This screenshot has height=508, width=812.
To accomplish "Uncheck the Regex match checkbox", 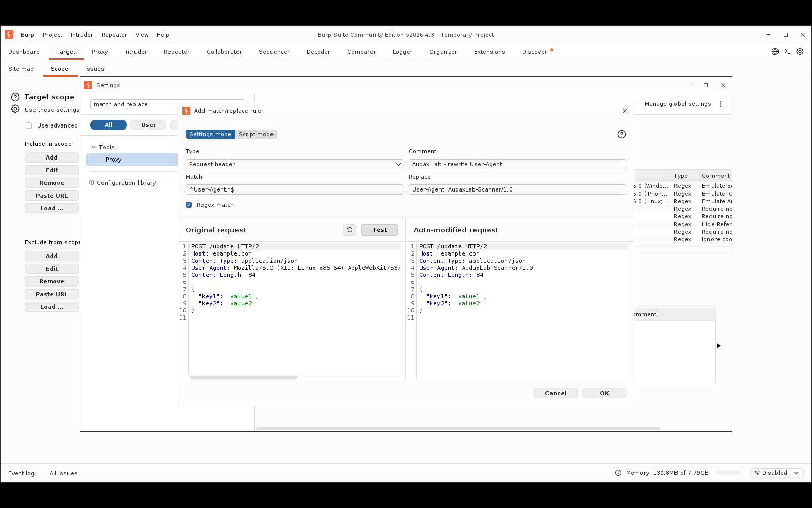I will point(189,205).
